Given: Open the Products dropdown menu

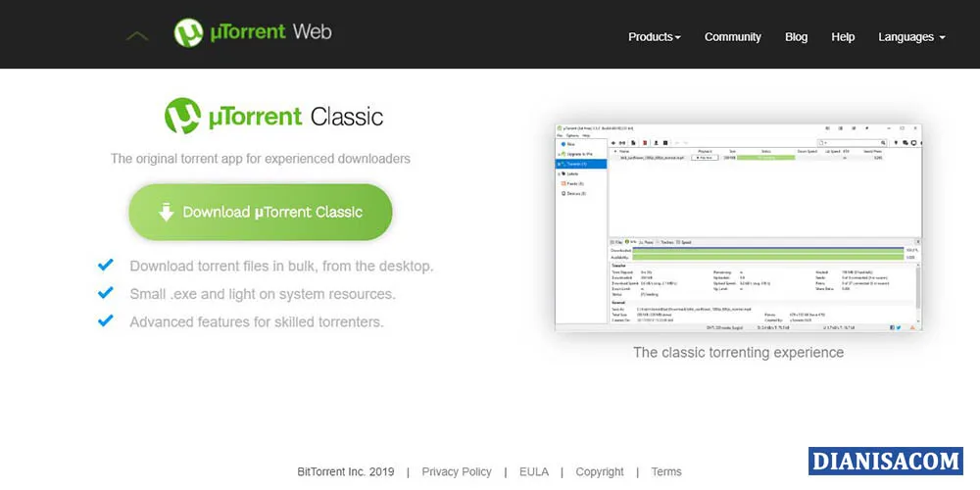Looking at the screenshot, I should pyautogui.click(x=654, y=37).
